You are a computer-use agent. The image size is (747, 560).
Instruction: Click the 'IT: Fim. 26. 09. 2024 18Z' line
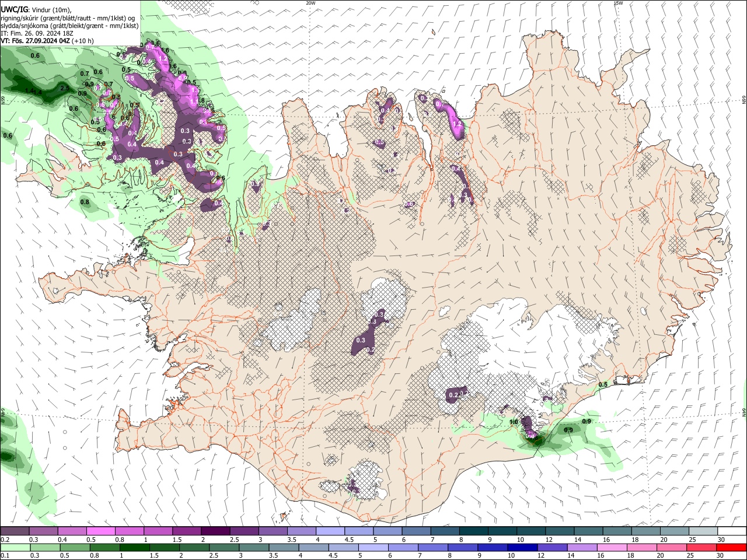click(x=37, y=33)
